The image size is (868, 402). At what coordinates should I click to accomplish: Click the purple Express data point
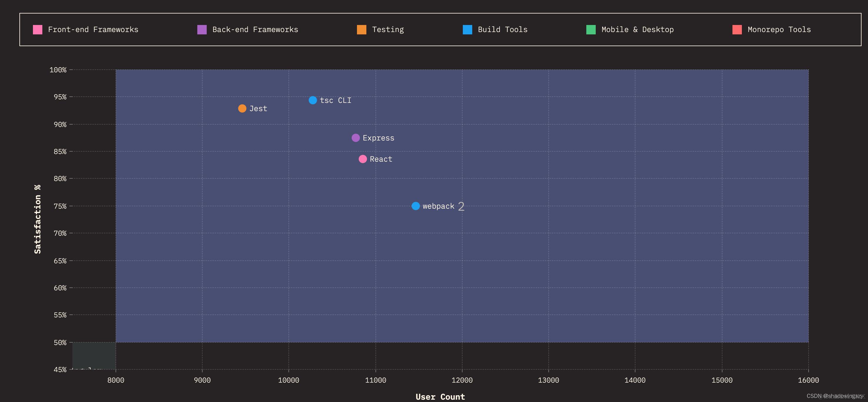tap(355, 138)
